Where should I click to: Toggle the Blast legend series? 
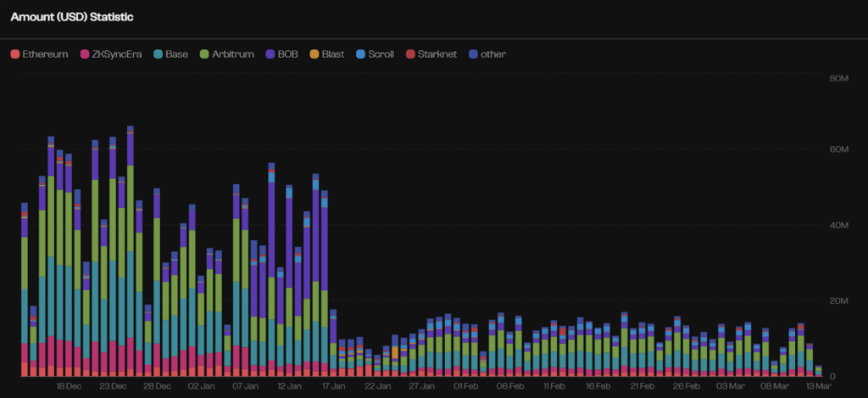[x=326, y=54]
